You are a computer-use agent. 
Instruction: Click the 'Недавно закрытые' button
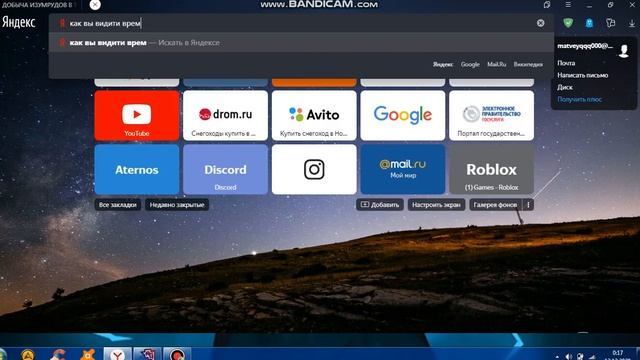[x=177, y=204]
